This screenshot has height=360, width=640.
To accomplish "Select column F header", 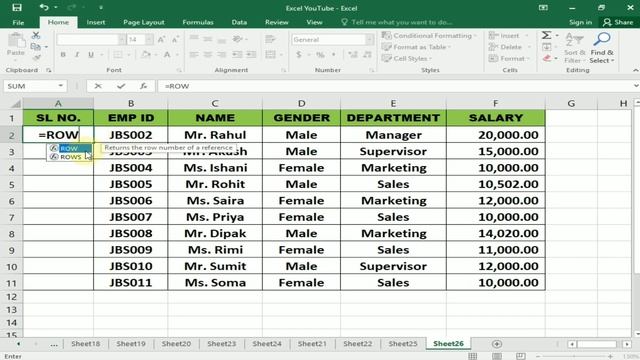I will [496, 104].
